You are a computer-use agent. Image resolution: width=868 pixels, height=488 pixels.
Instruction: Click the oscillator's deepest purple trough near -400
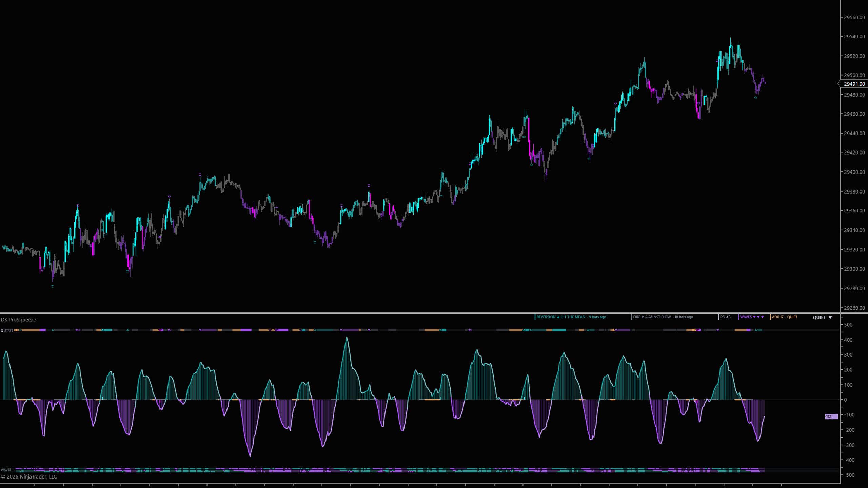point(250,455)
